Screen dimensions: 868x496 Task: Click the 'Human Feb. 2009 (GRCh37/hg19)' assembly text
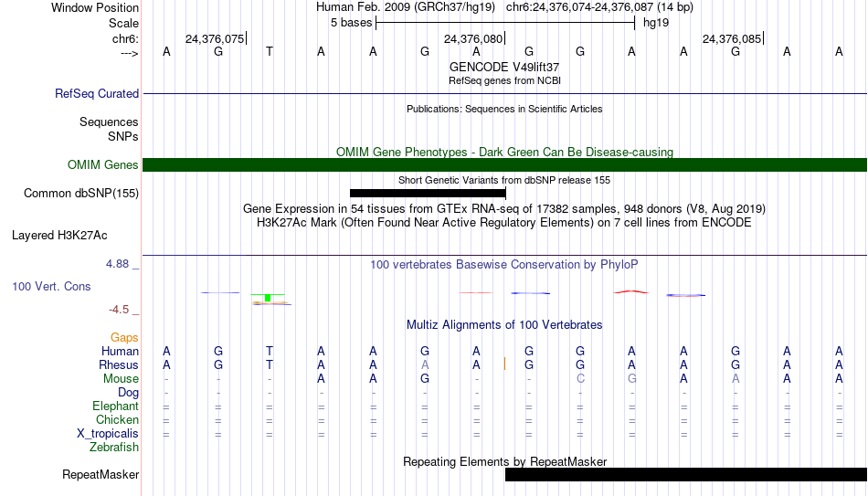coord(405,7)
